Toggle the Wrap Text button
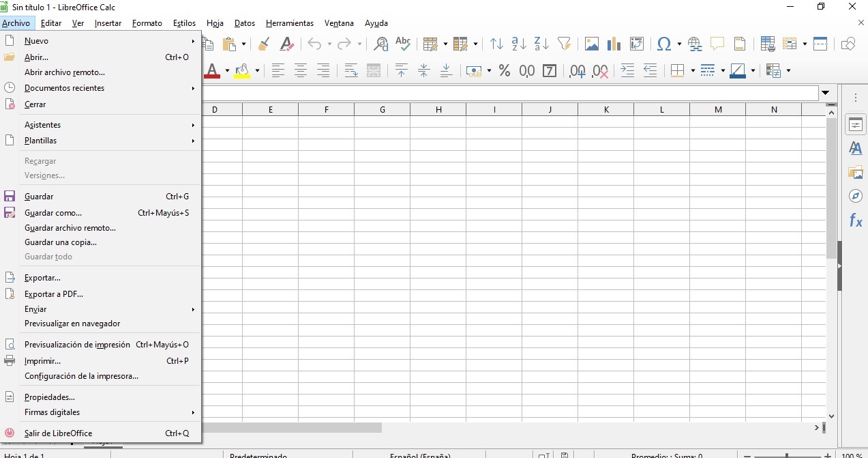This screenshot has width=868, height=458. [351, 70]
